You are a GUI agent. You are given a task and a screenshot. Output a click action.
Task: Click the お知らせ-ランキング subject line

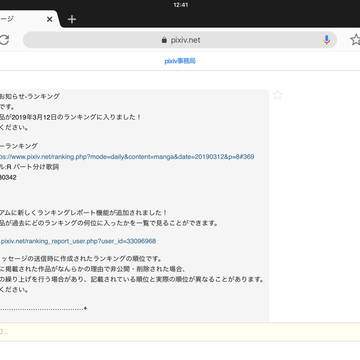pos(30,96)
